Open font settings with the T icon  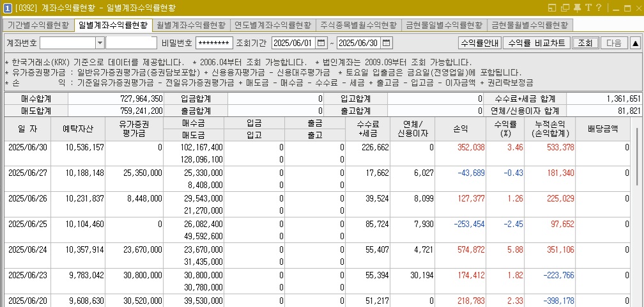588,8
